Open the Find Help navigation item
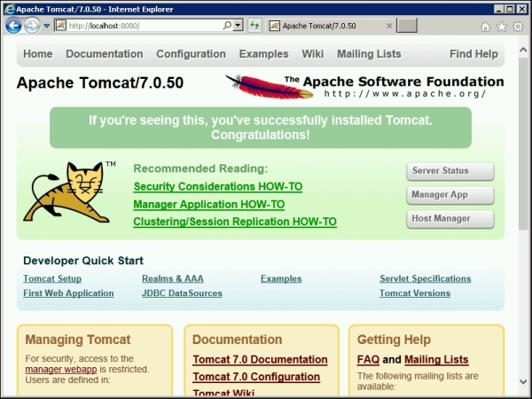Image resolution: width=532 pixels, height=399 pixels. point(473,54)
